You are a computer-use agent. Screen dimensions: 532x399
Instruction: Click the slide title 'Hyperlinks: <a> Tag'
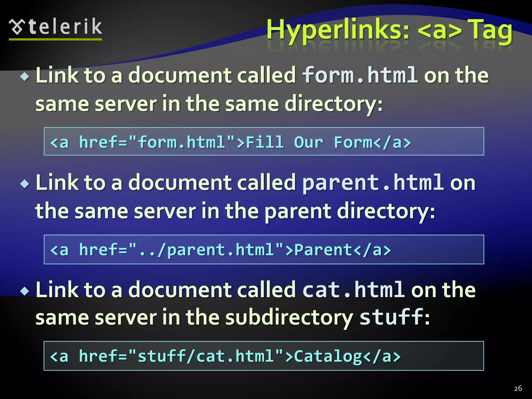pyautogui.click(x=389, y=31)
